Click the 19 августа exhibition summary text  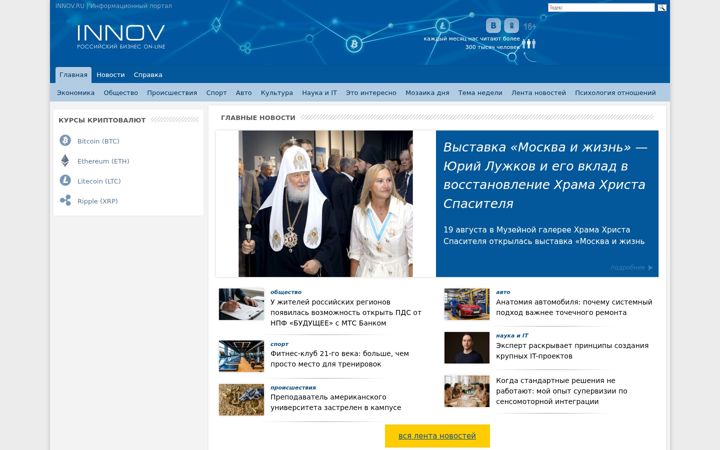pos(544,235)
